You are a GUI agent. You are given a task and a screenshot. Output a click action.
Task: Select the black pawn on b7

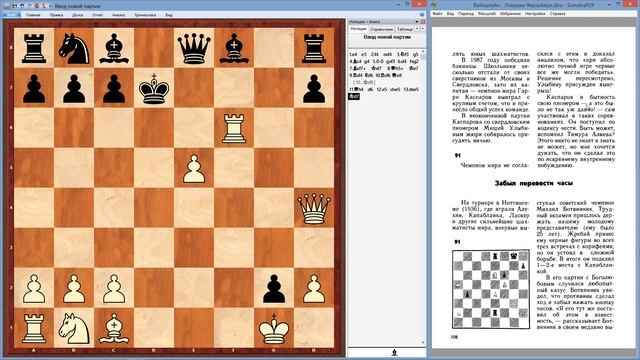click(74, 88)
